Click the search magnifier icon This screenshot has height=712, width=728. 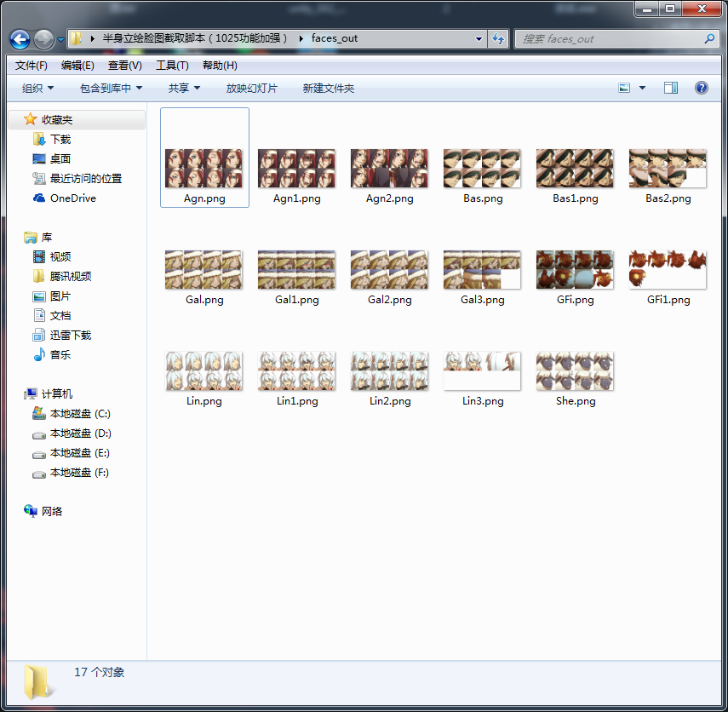click(x=709, y=39)
